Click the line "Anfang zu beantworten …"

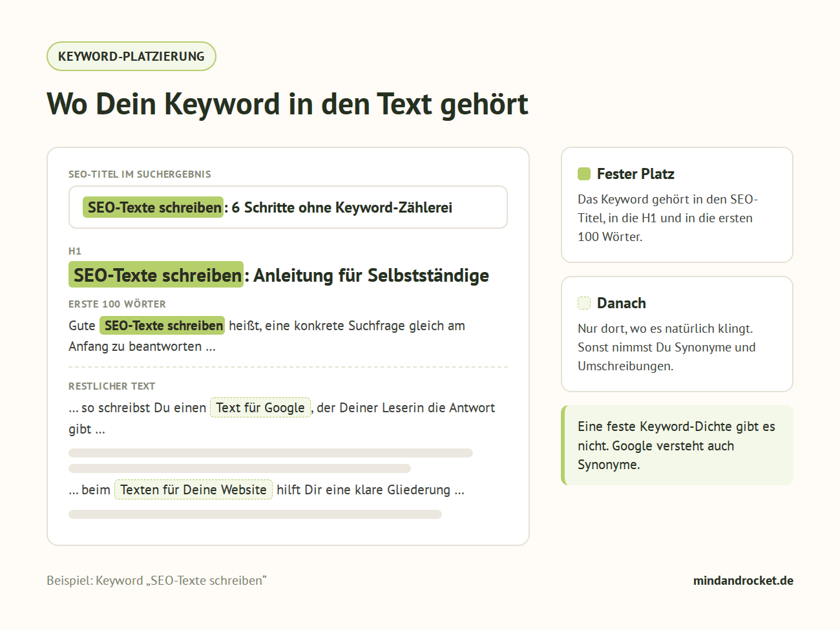pos(142,346)
